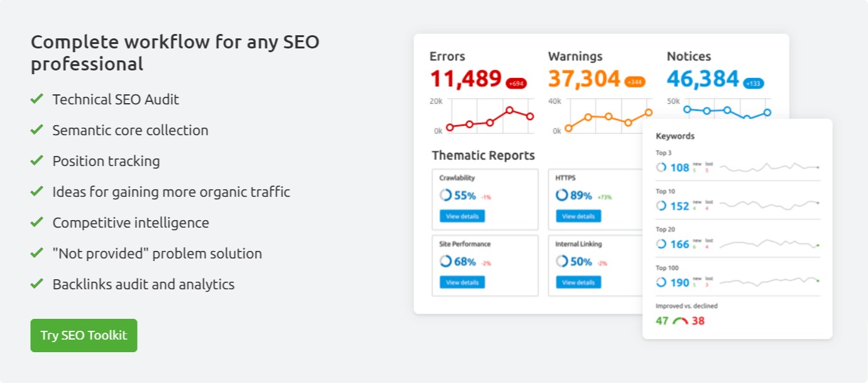Click the Site Performance 68% donut icon

446,262
